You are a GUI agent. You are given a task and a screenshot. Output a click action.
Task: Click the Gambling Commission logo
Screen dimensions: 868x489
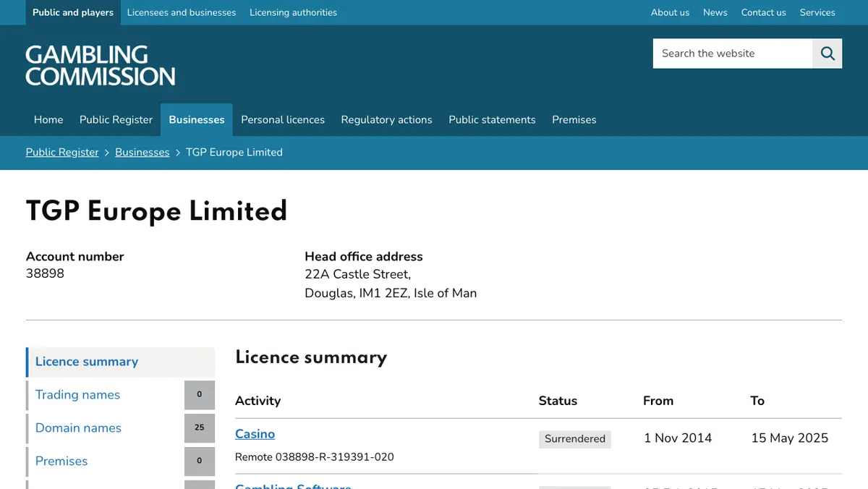click(x=100, y=66)
